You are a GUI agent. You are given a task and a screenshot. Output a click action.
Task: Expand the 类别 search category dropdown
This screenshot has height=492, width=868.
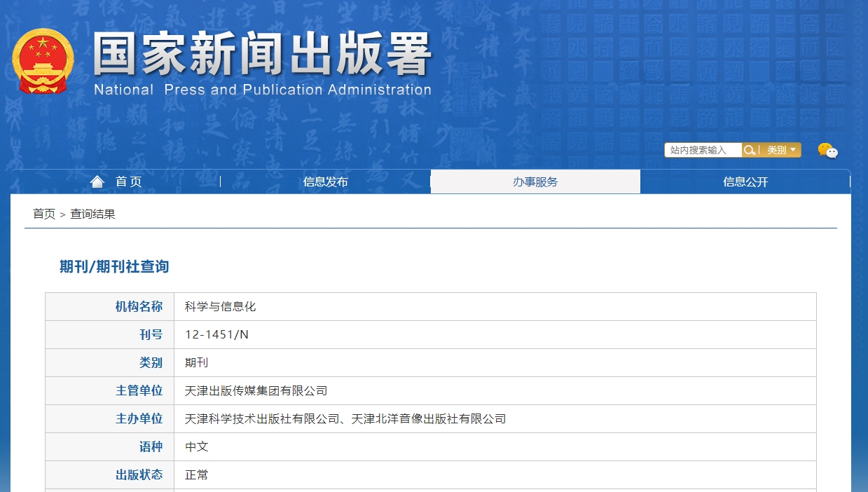pos(781,150)
